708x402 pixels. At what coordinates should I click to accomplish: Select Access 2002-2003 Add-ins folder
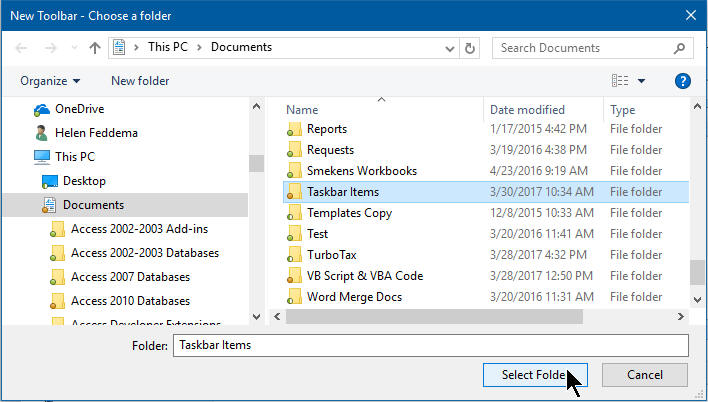coord(140,229)
